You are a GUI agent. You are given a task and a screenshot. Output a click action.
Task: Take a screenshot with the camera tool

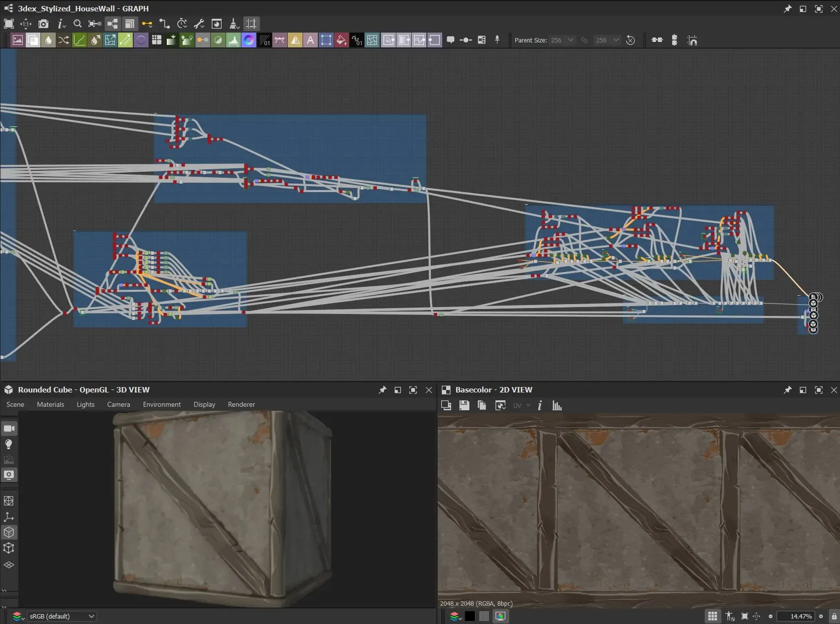click(x=43, y=24)
